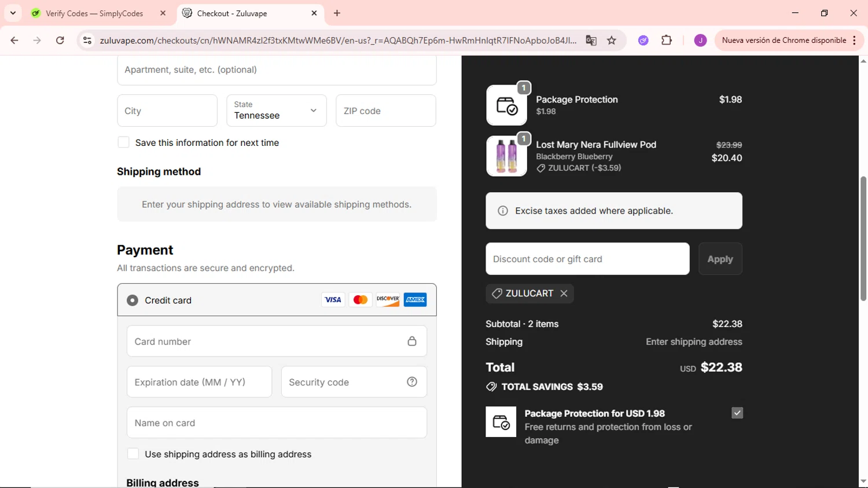Open a new browser tab
This screenshot has height=488, width=868.
point(337,13)
